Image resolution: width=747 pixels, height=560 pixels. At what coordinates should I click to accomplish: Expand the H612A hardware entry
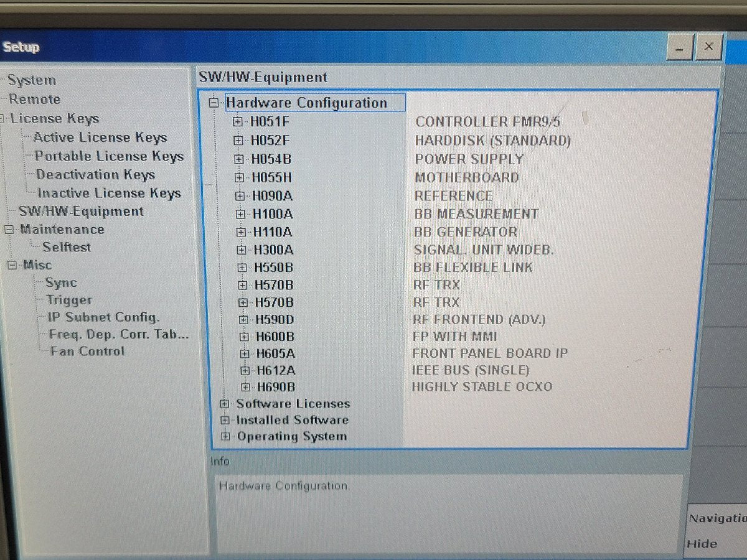(x=245, y=370)
